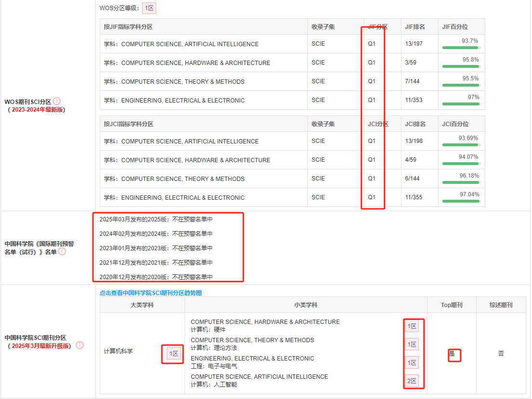Click 1区 badge for HARDWARE & ARCHITECTURE 小类
Image resolution: width=532 pixels, height=399 pixels.
(x=412, y=326)
